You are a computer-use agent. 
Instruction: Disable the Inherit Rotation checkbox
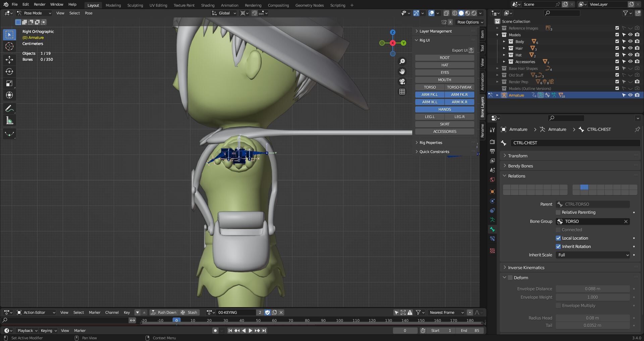coord(558,246)
